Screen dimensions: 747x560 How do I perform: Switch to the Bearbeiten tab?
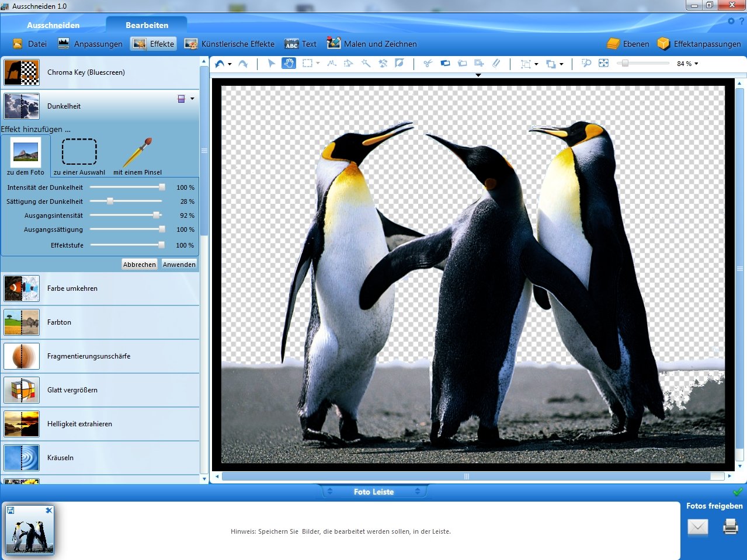click(x=147, y=25)
